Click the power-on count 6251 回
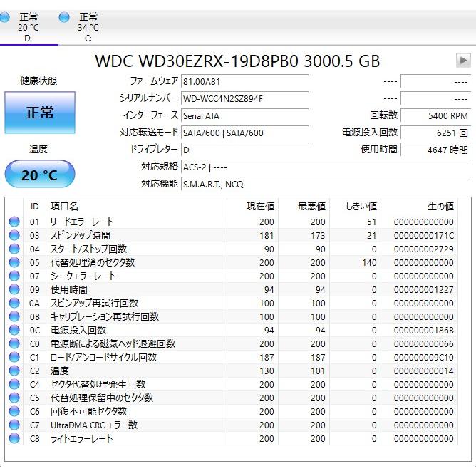Screen dimensions: 476x476 [x=436, y=133]
